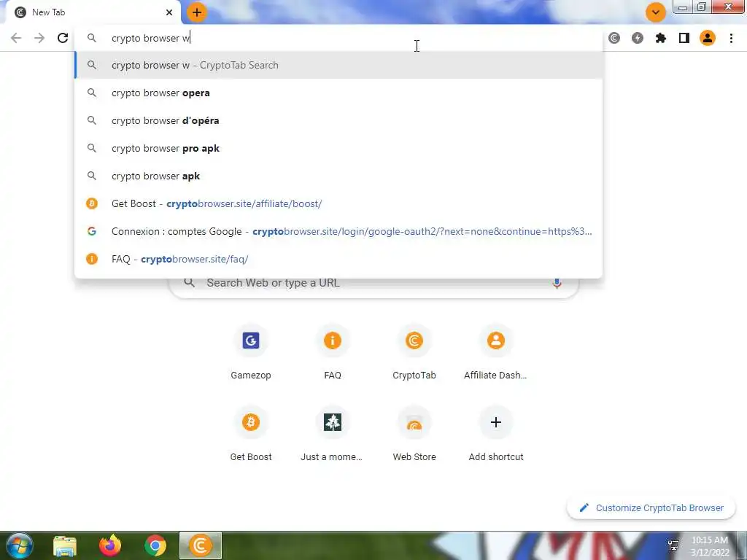Close the New Tab tab
The width and height of the screenshot is (747, 560).
169,12
